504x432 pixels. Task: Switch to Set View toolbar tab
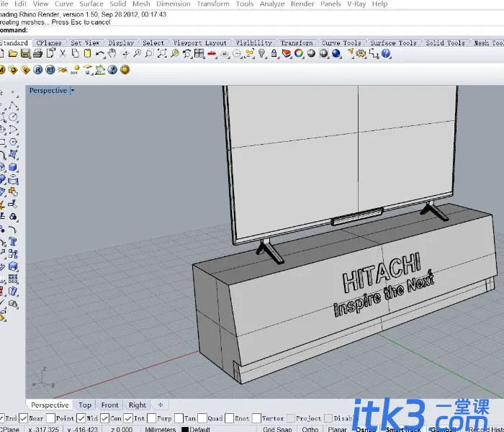point(85,43)
